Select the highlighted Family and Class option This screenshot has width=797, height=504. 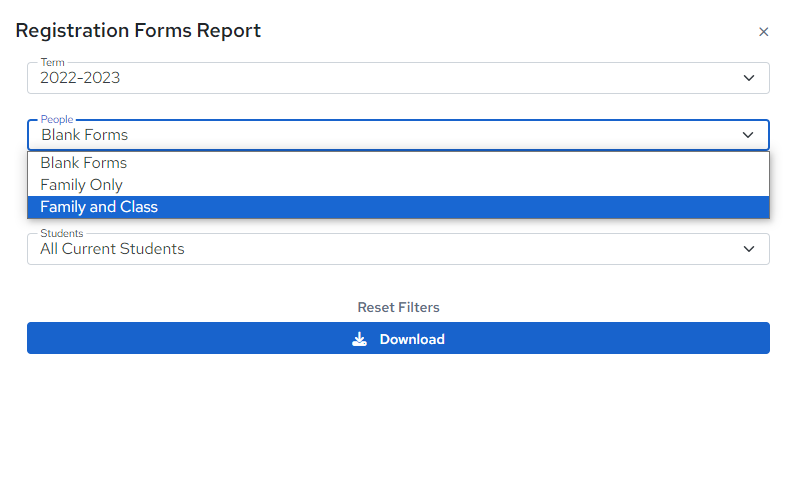point(398,207)
